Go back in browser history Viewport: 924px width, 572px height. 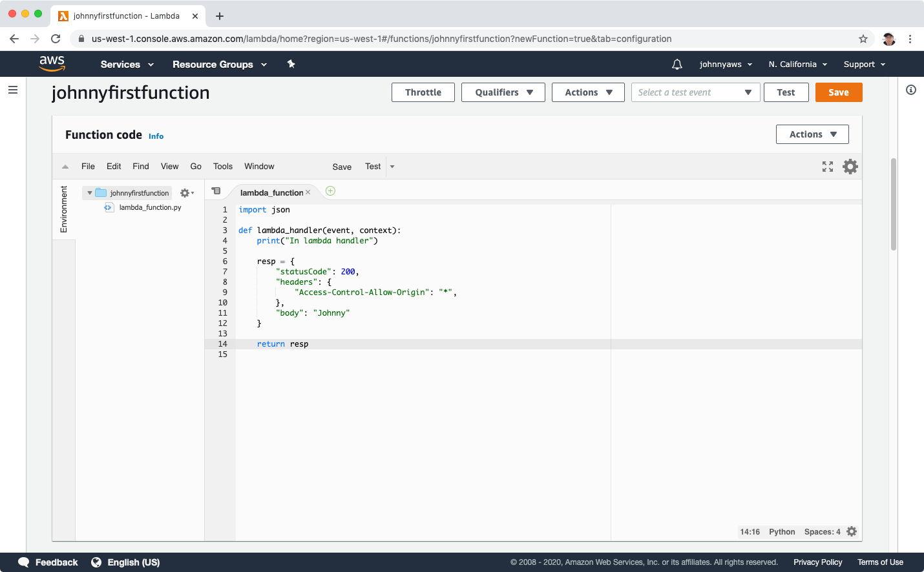click(14, 39)
